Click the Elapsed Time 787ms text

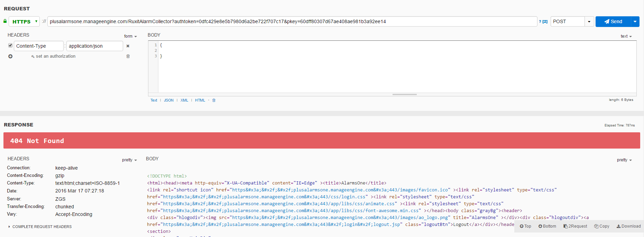point(619,125)
